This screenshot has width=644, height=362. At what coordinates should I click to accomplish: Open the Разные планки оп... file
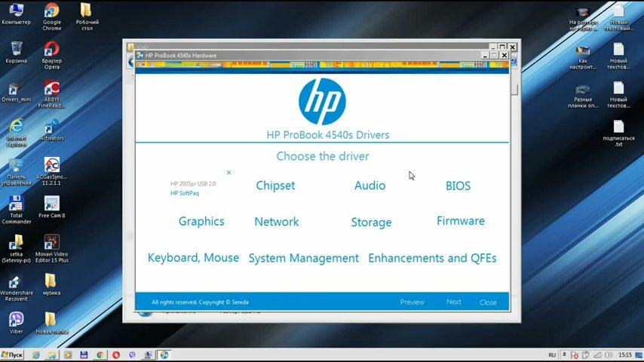[x=583, y=96]
